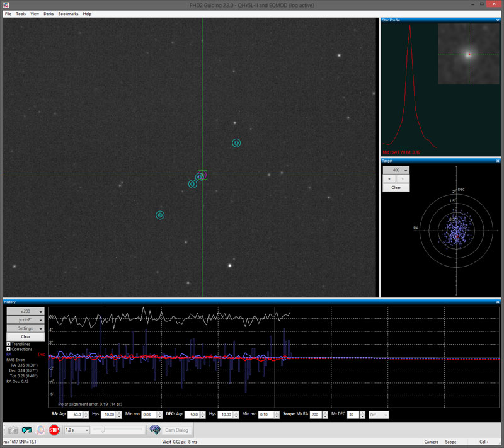
Task: Close the Star Profile panel
Action: click(498, 20)
